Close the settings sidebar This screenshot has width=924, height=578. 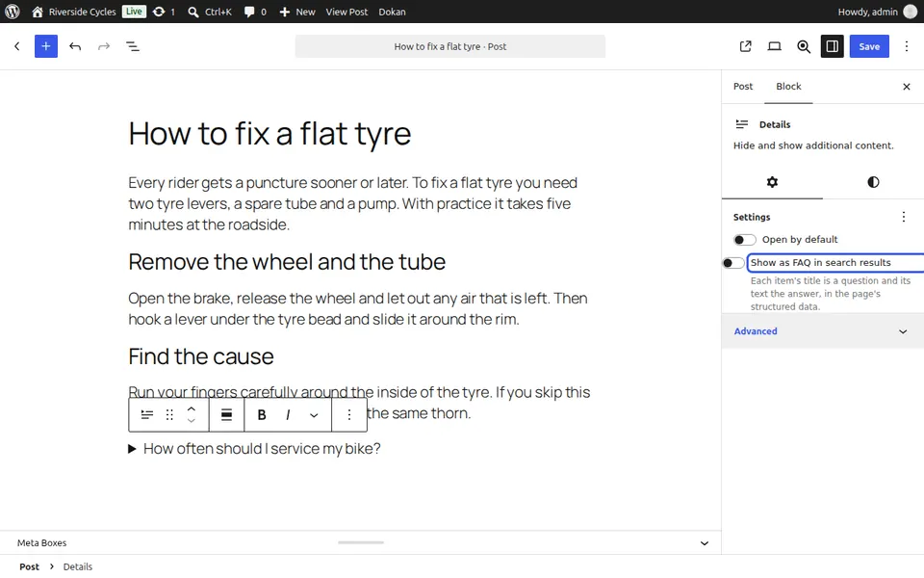tap(907, 87)
